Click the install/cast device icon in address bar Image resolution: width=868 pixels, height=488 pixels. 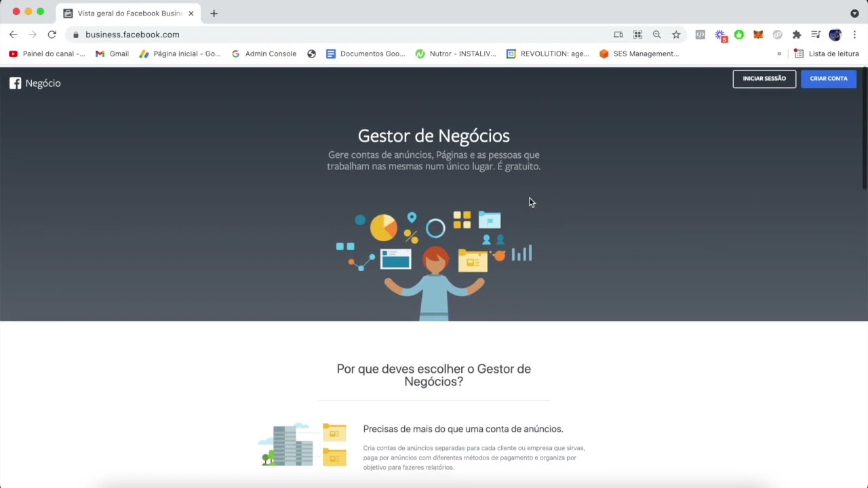[x=618, y=35]
